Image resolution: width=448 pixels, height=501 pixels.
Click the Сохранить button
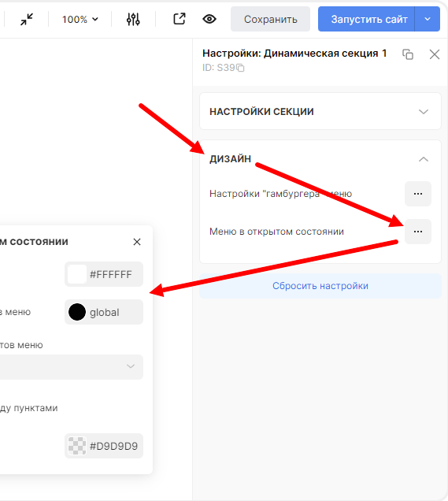271,19
